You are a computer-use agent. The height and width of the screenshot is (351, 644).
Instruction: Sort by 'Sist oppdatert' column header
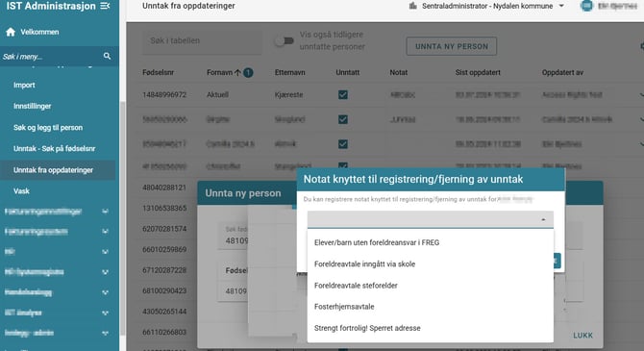pos(478,72)
